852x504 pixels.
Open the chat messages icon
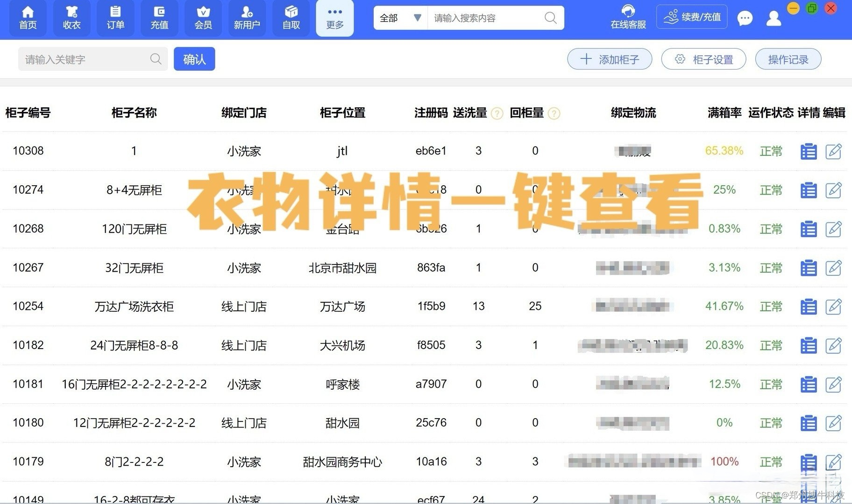tap(745, 18)
